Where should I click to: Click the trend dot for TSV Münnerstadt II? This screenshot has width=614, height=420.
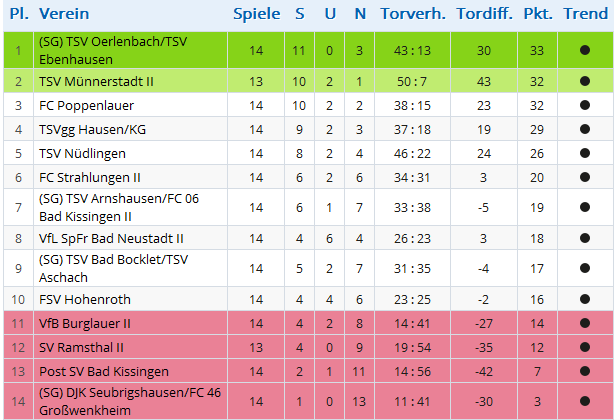(x=584, y=82)
